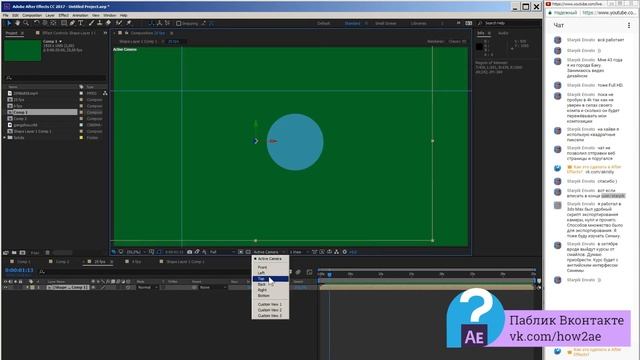
Task: Choose Left in the view popup menu
Action: 270,273
